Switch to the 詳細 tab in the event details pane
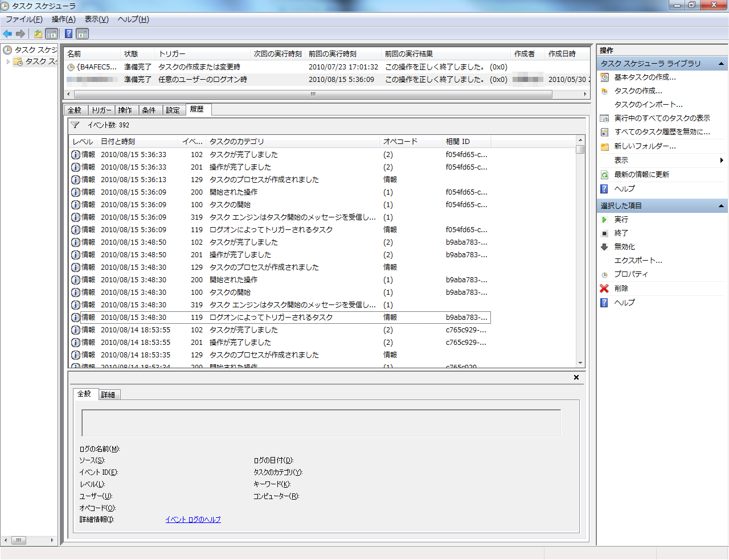The height and width of the screenshot is (560, 729). [108, 395]
